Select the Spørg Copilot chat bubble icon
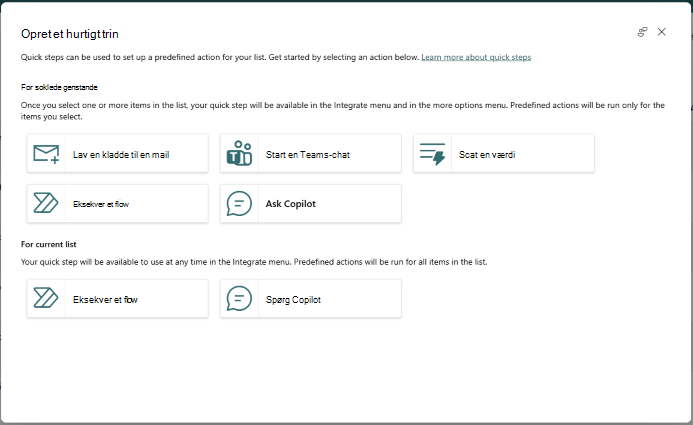Screen dimensions: 693x425 pos(239,298)
